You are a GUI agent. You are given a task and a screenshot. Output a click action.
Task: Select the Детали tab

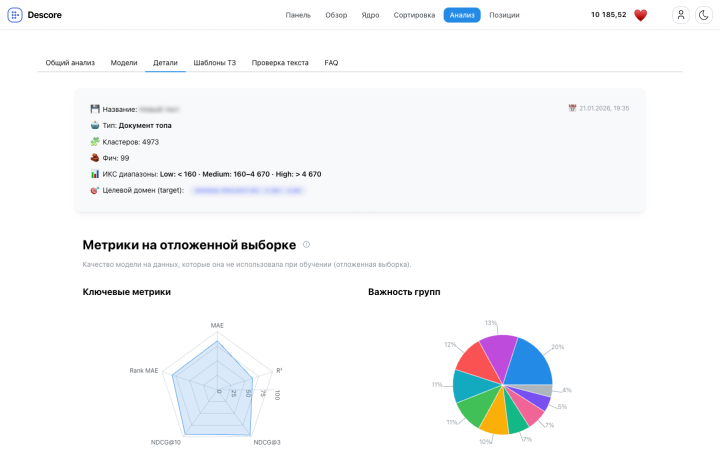point(165,63)
